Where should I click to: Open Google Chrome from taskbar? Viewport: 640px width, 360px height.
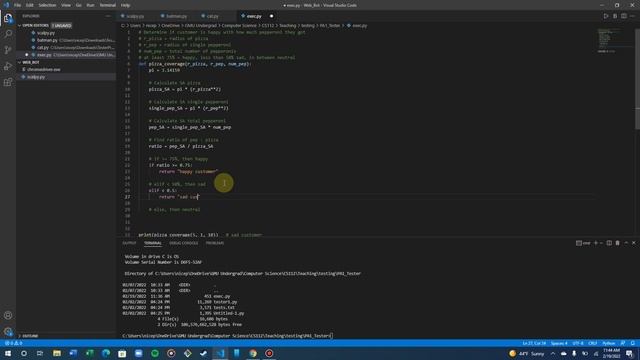click(253, 353)
